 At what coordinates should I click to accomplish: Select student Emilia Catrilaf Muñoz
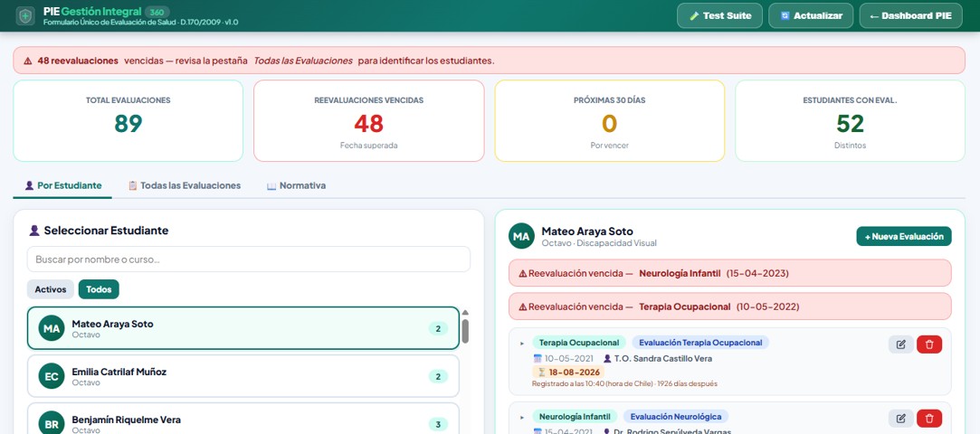coord(243,376)
